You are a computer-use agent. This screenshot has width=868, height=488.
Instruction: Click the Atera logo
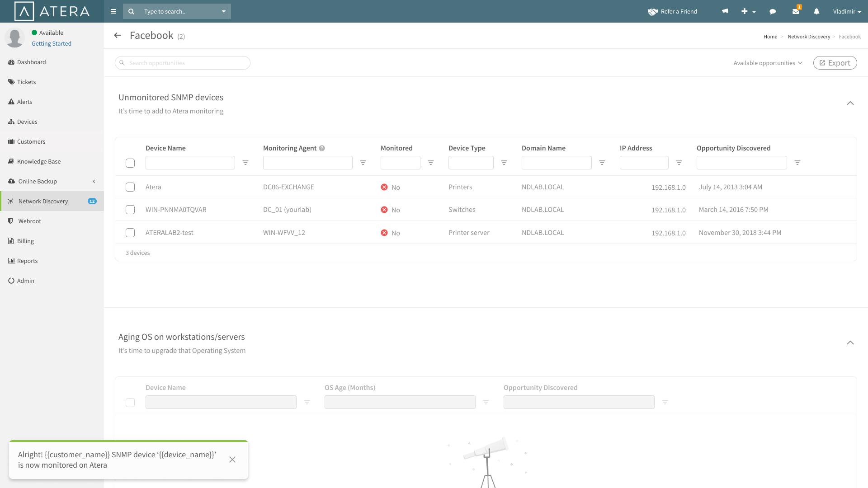click(52, 11)
